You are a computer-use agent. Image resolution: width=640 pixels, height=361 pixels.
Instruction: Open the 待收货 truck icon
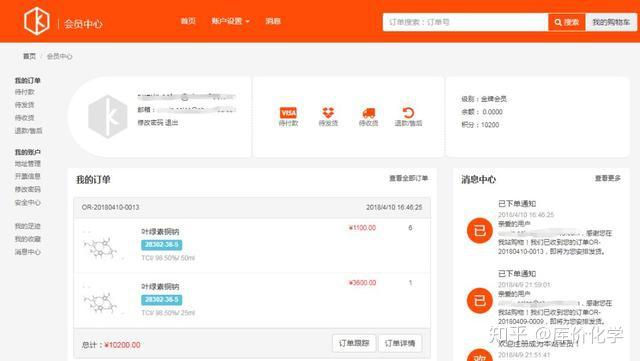pos(369,113)
